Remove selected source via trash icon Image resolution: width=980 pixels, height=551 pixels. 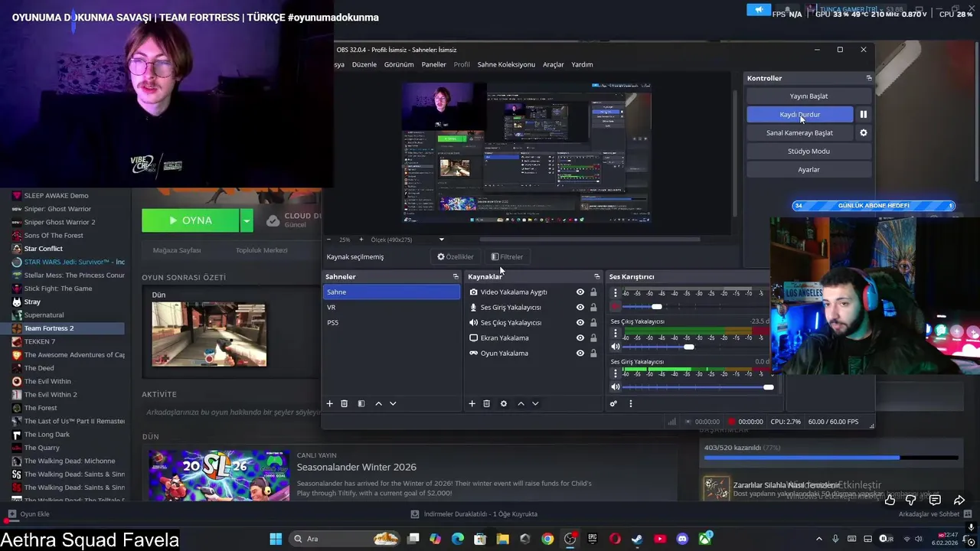pos(486,403)
